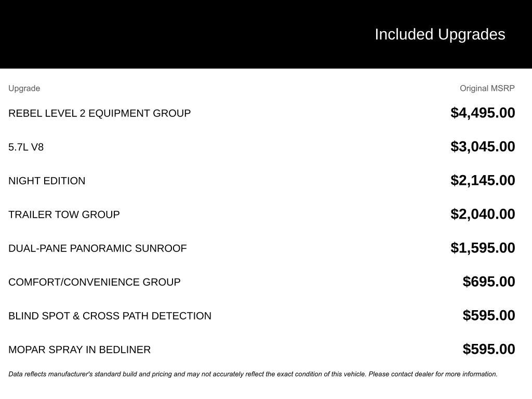Viewport: 532px width, 399px height.
Task: Click the $3,045.00 price
Action: pos(483,147)
